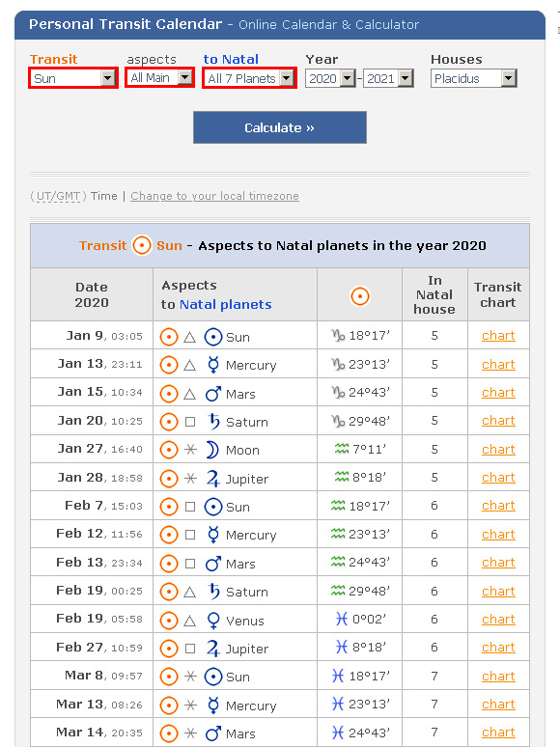Click Mars icon in Jan 15 row
560x747 pixels.
tap(213, 394)
